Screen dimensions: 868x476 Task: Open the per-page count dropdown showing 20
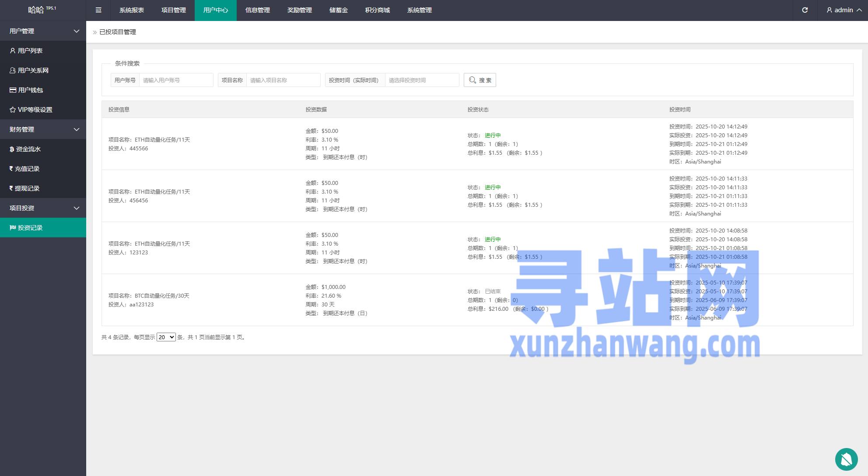[166, 337]
